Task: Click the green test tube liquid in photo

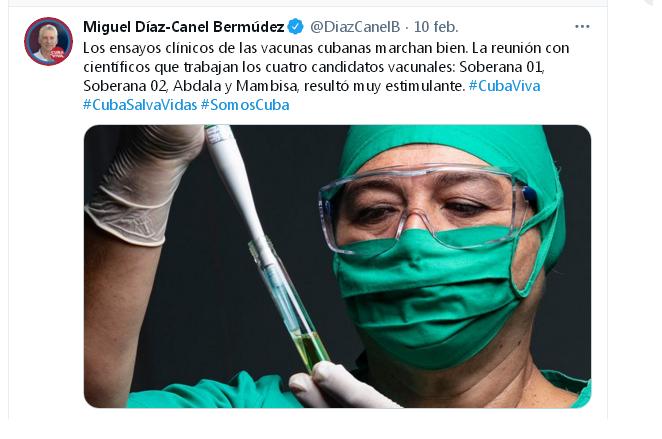Action: pyautogui.click(x=310, y=348)
